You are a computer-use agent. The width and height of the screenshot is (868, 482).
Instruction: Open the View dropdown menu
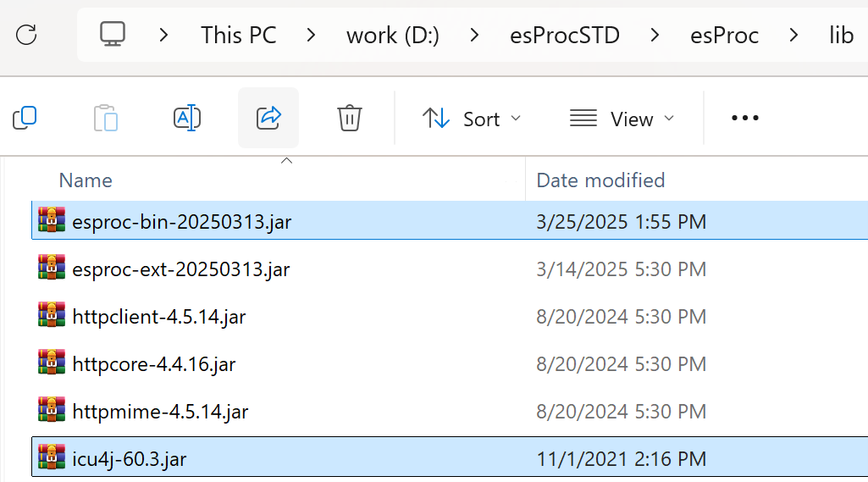(x=622, y=119)
